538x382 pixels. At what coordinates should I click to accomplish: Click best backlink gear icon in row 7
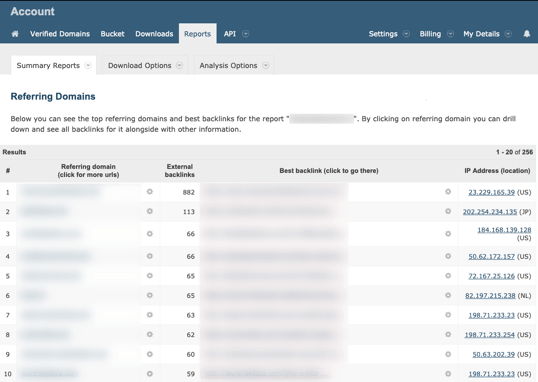click(x=448, y=315)
